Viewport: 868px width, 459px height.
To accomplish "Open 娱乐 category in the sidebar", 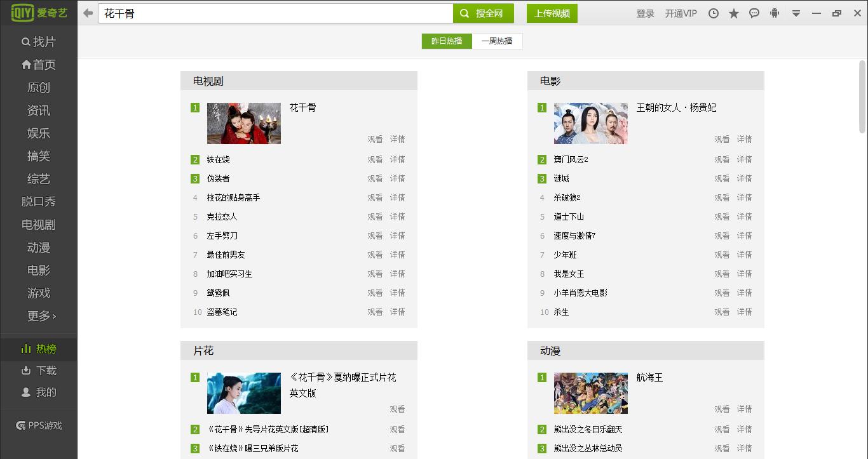I will click(39, 133).
